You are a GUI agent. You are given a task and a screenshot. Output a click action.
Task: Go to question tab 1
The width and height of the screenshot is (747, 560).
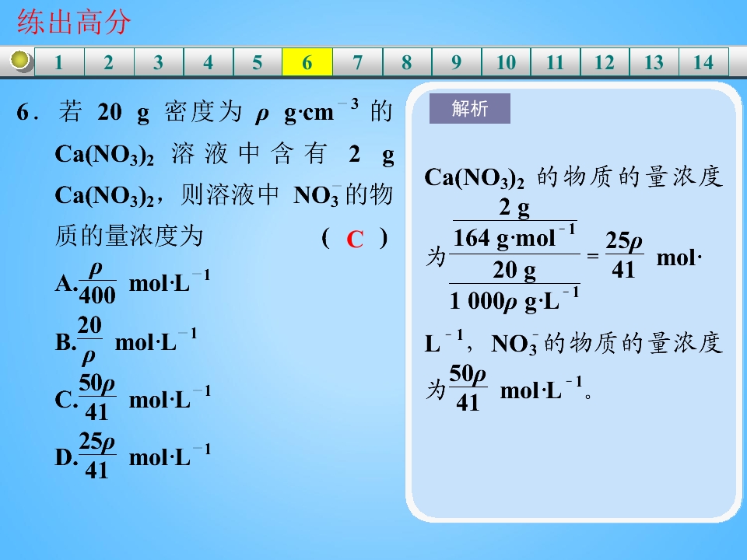click(x=59, y=62)
